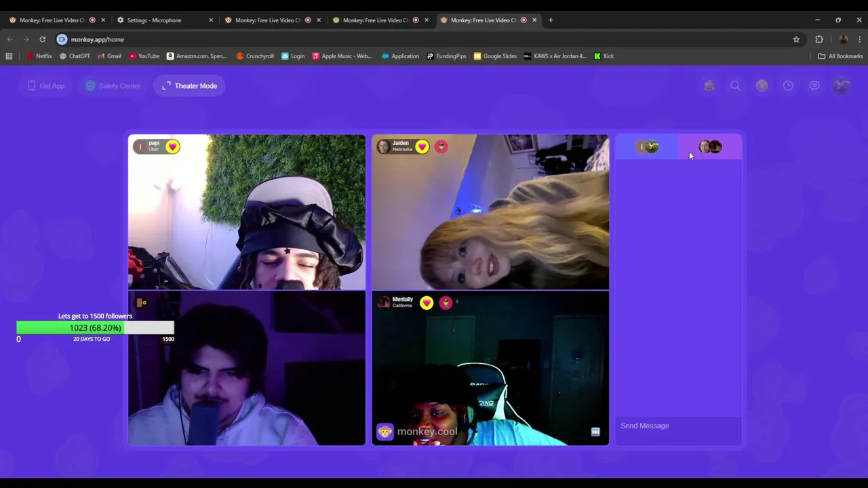This screenshot has width=868, height=488.
Task: Select papi's video tile
Action: 247,212
